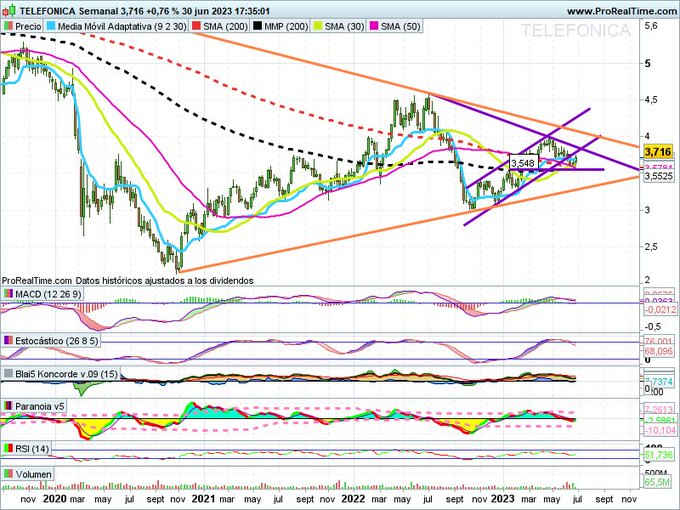Open Media Móvil Adaptativa (9 2 30) settings
The width and height of the screenshot is (680, 510).
122,26
